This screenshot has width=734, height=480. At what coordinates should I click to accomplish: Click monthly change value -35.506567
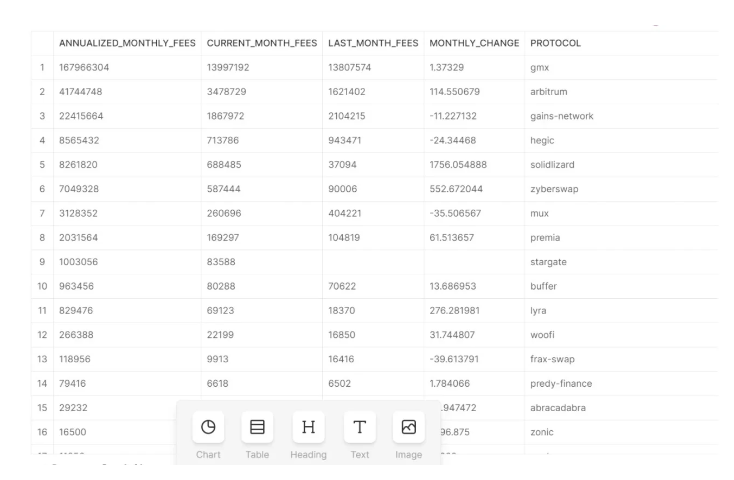[455, 214]
